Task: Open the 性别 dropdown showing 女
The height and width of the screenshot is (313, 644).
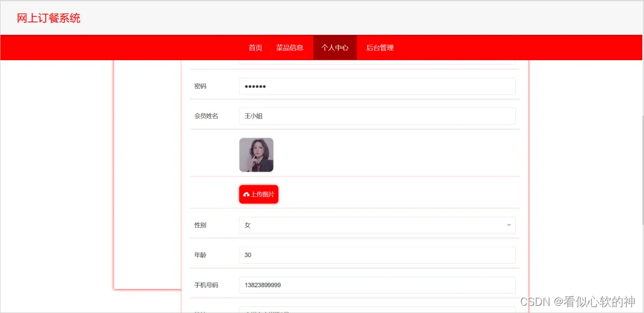Action: [x=377, y=225]
